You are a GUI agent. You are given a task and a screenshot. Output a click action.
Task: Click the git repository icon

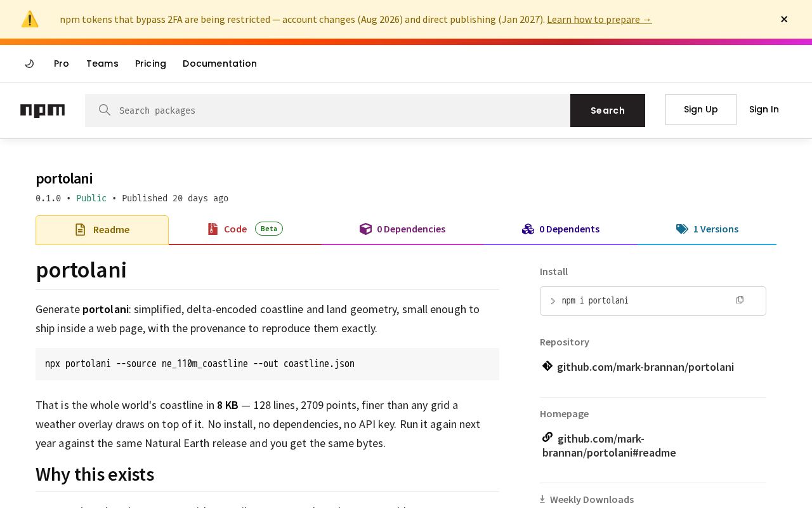point(547,366)
